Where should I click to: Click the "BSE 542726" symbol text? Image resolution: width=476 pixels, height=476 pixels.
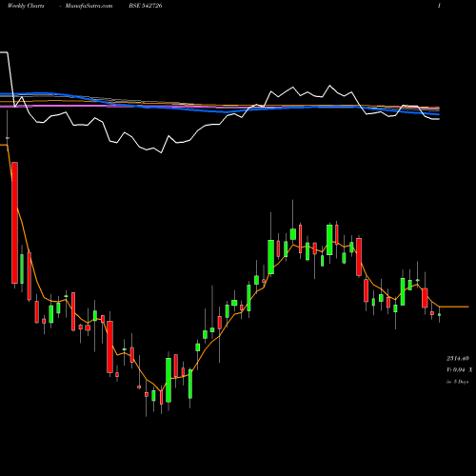pyautogui.click(x=146, y=6)
